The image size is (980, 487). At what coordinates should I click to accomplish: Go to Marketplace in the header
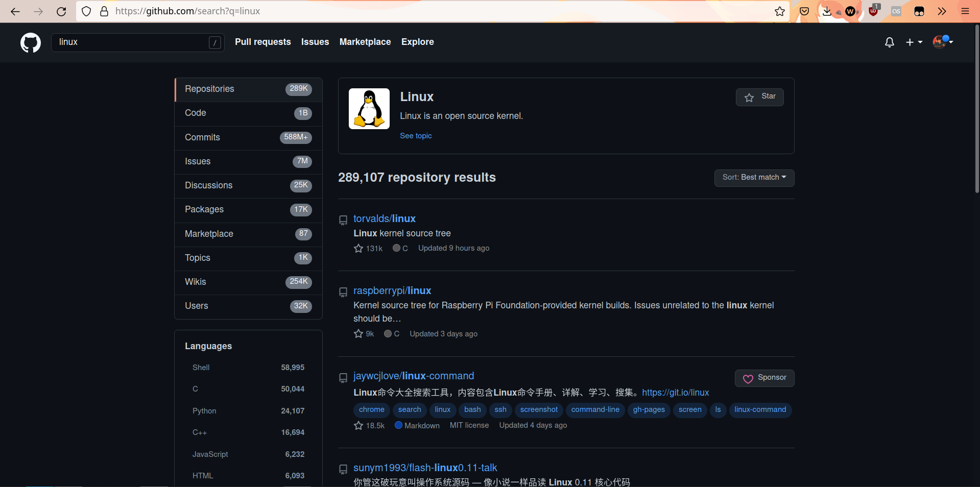point(365,42)
